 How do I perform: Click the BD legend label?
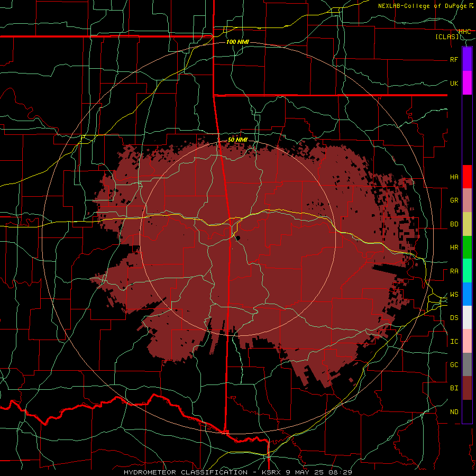(454, 224)
